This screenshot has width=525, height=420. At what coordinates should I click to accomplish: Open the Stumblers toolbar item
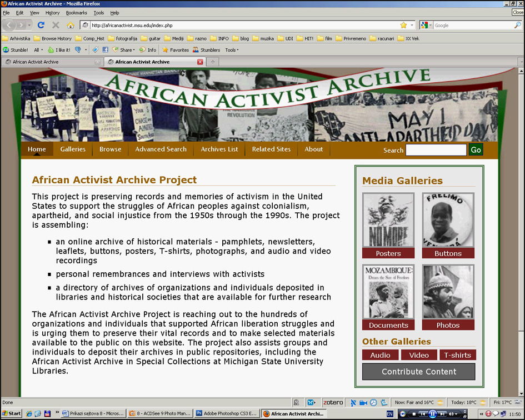(206, 50)
